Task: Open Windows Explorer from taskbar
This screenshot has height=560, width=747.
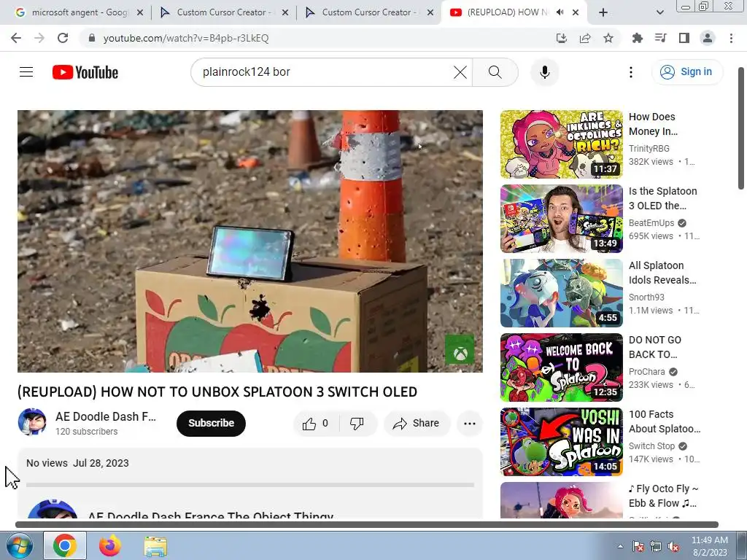Action: (155, 545)
